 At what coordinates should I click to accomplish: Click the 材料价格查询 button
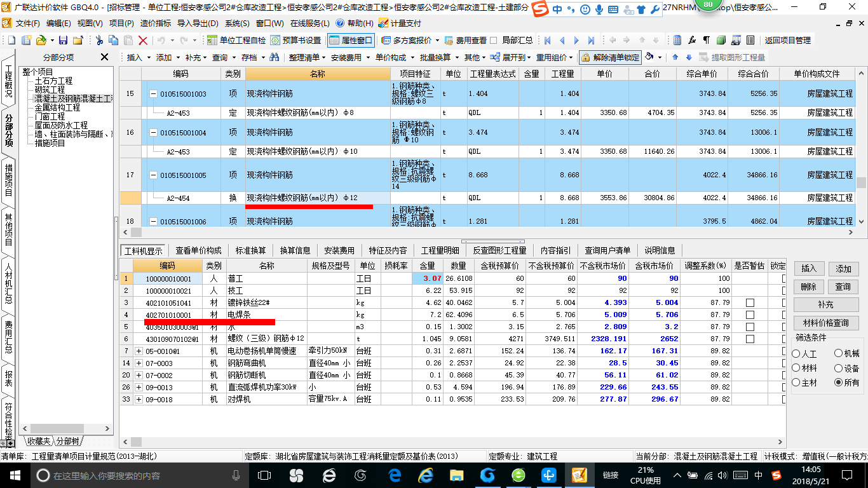(x=826, y=323)
